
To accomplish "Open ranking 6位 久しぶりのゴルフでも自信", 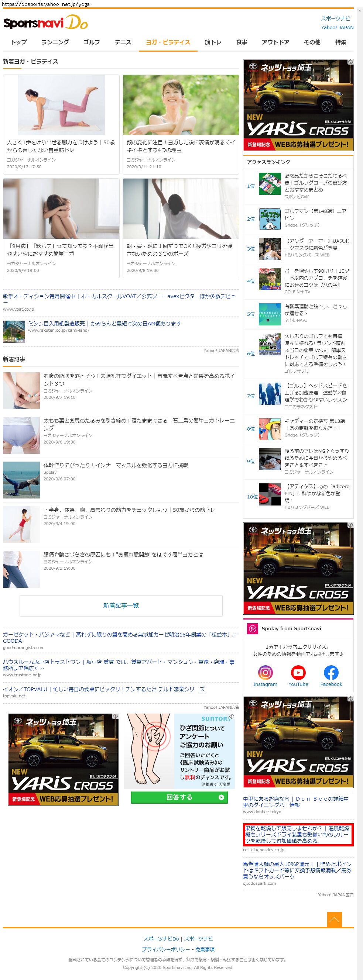I will click(316, 350).
